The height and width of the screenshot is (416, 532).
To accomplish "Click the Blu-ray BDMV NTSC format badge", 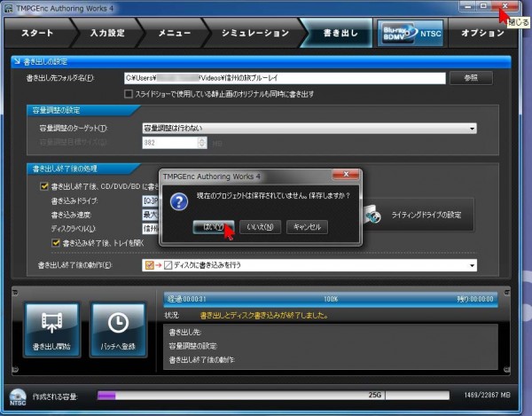I will [x=411, y=33].
